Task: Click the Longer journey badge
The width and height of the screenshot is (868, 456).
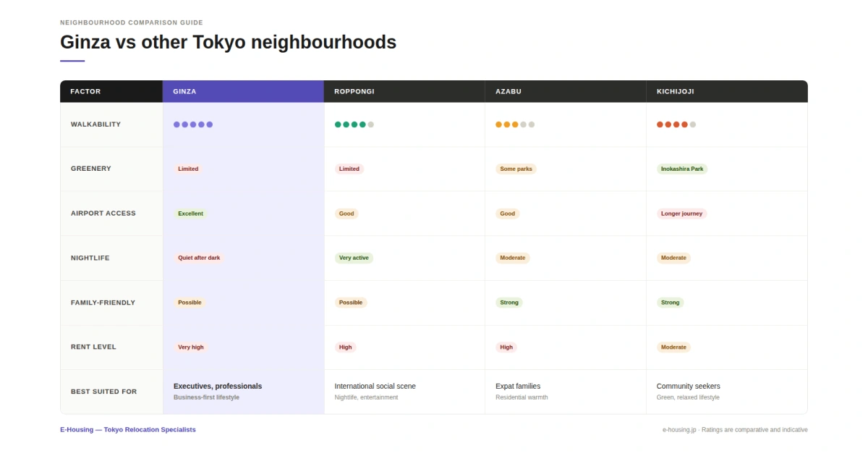Action: click(681, 214)
